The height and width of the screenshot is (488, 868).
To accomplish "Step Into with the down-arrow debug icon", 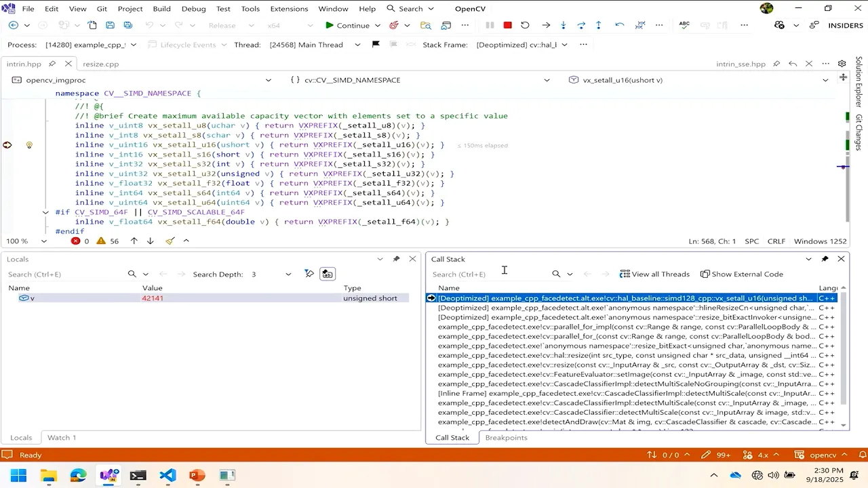I will tap(564, 25).
